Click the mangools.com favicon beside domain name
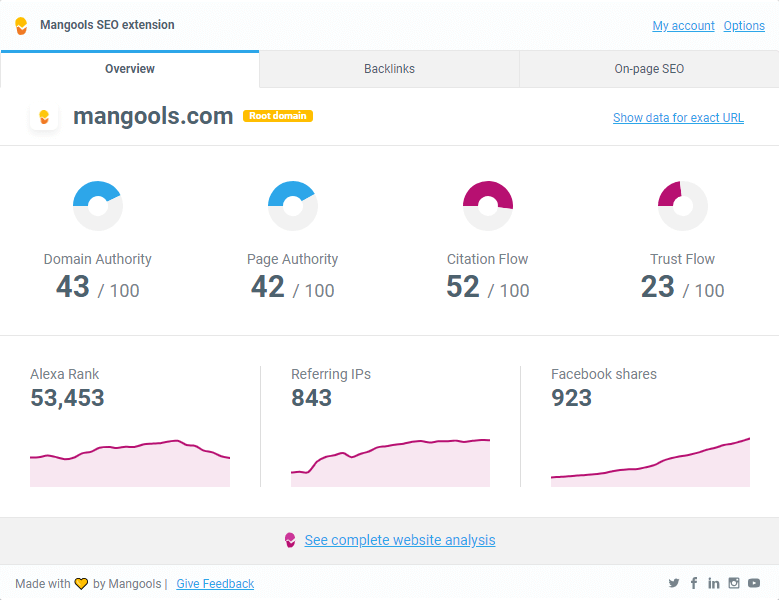779x600 pixels. (44, 117)
